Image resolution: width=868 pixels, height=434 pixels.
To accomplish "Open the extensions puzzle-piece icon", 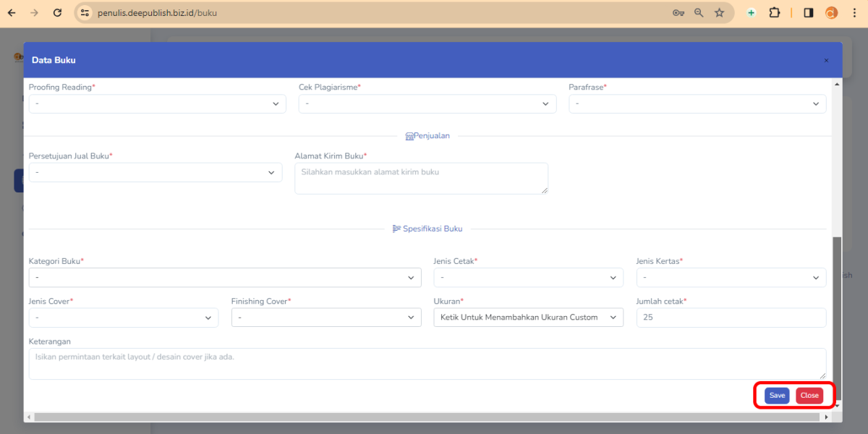I will (774, 12).
